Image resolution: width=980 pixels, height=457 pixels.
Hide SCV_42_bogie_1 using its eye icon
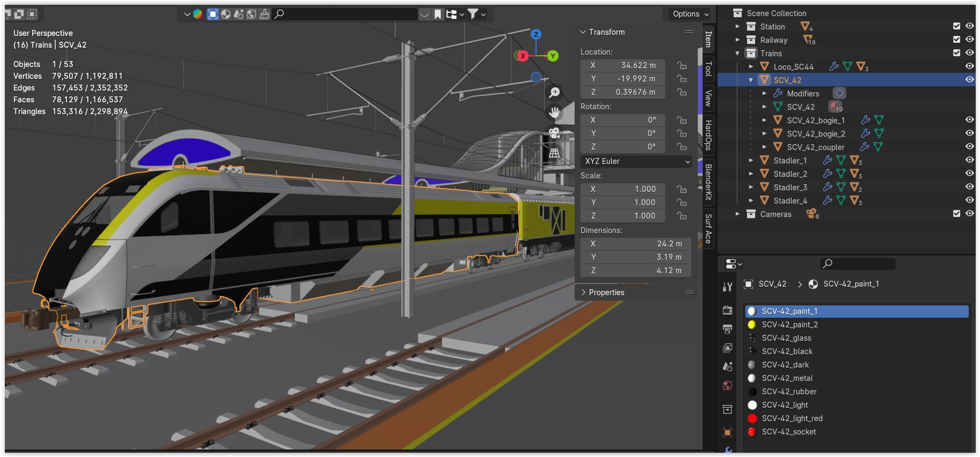[969, 119]
